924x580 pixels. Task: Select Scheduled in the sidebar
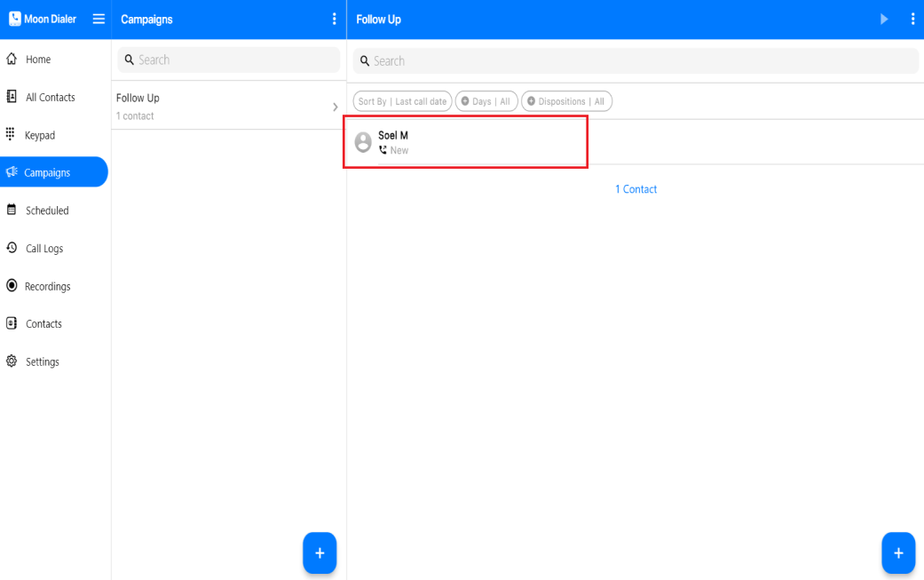coord(46,211)
